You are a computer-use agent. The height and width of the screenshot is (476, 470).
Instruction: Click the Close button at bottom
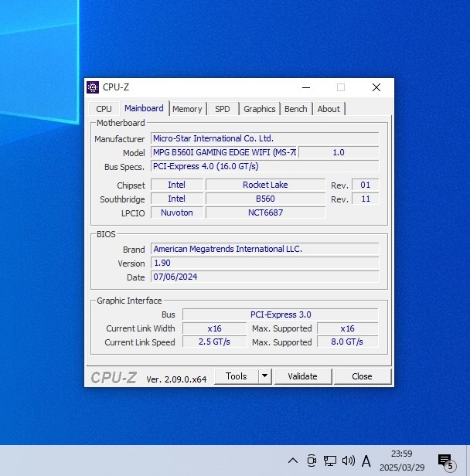pos(362,376)
